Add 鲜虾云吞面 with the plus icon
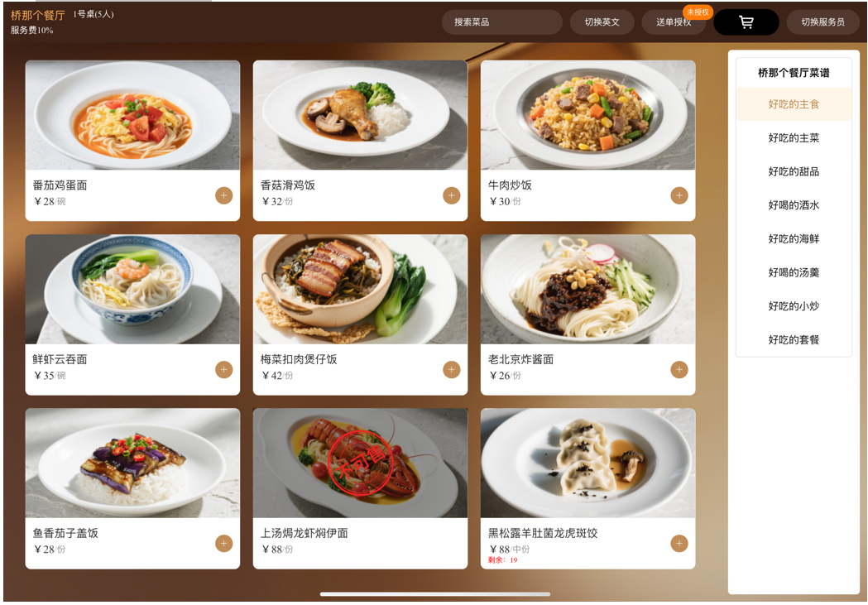The image size is (868, 605). pos(223,369)
